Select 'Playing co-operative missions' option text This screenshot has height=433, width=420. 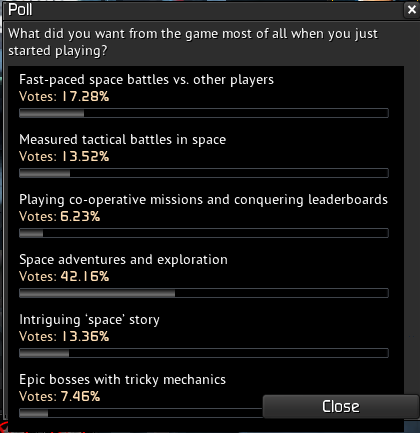(203, 200)
